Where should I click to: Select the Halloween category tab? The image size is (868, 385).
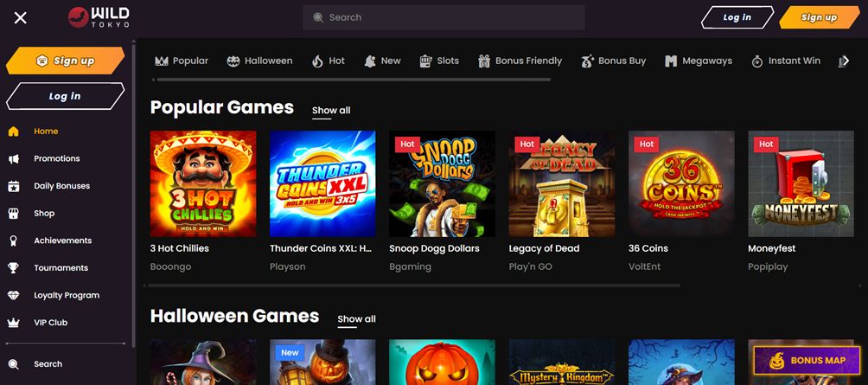coord(259,61)
